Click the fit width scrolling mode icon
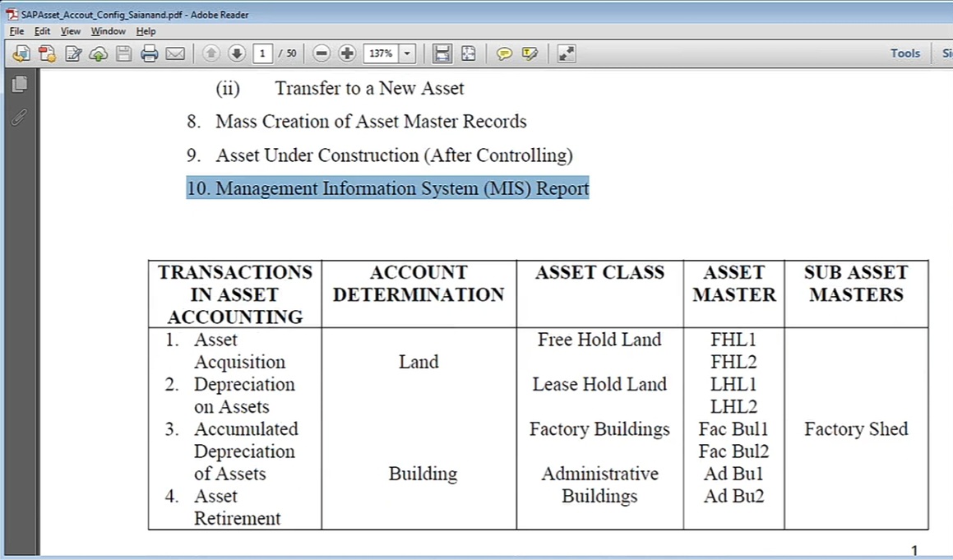This screenshot has height=560, width=953. 442,53
